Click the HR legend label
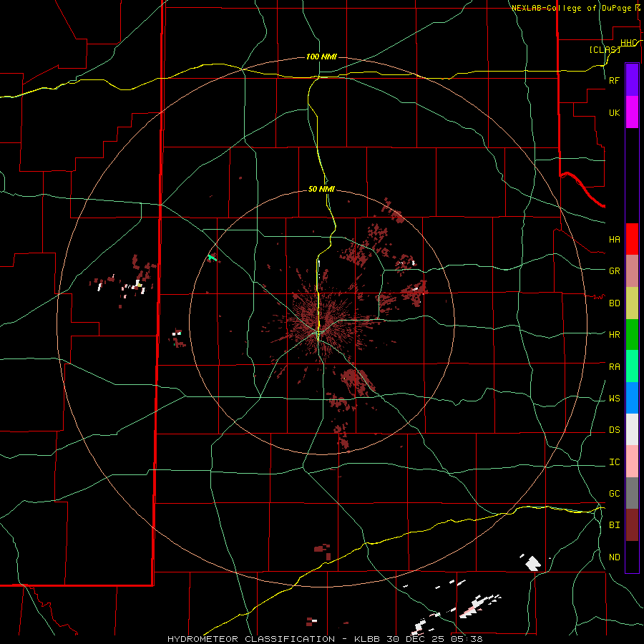 [x=615, y=335]
